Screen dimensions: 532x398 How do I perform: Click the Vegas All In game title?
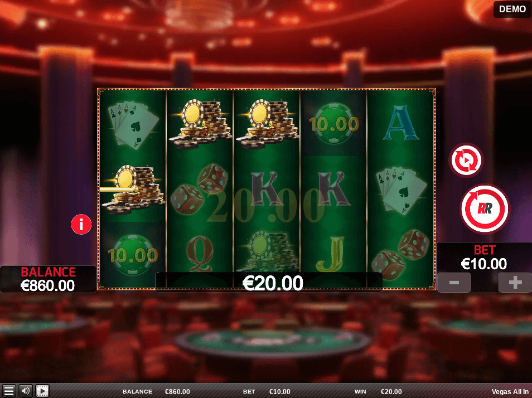[510, 391]
